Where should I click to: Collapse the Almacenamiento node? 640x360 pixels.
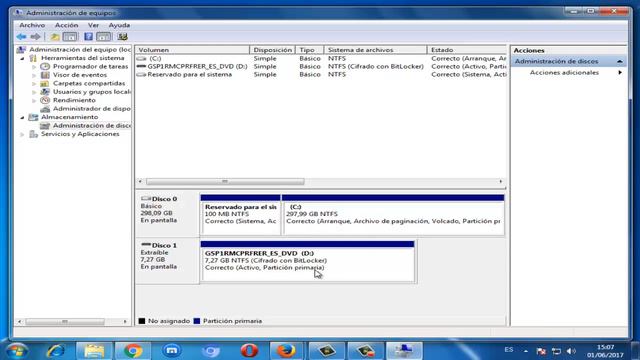click(x=22, y=118)
